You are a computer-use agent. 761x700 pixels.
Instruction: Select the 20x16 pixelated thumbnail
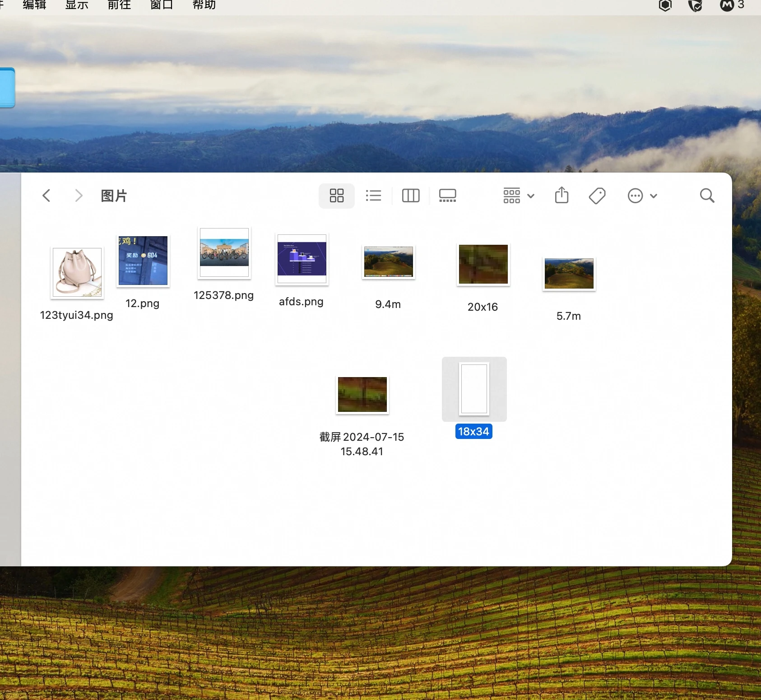(x=483, y=264)
